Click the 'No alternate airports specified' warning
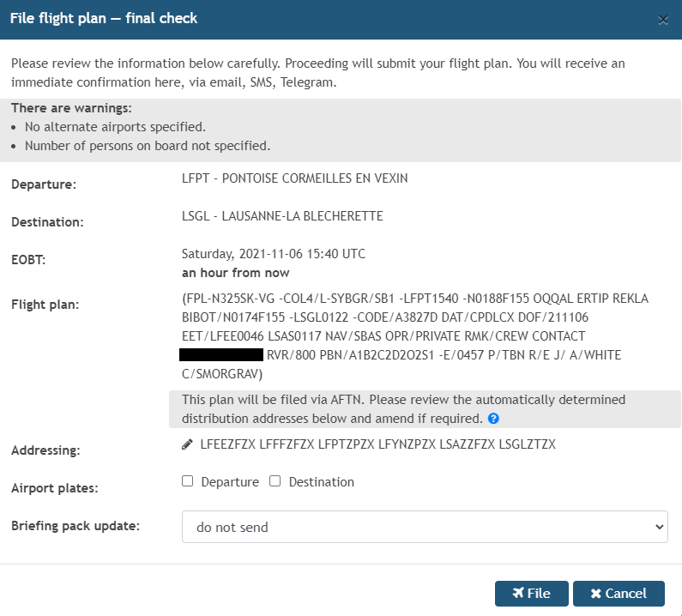Screen dimensions: 682x616 [x=115, y=127]
